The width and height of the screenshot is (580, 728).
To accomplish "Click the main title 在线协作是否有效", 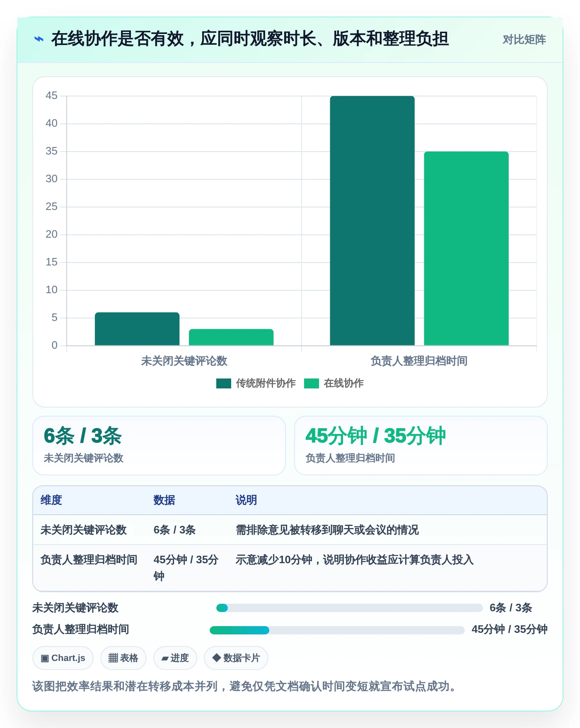I will 250,39.
